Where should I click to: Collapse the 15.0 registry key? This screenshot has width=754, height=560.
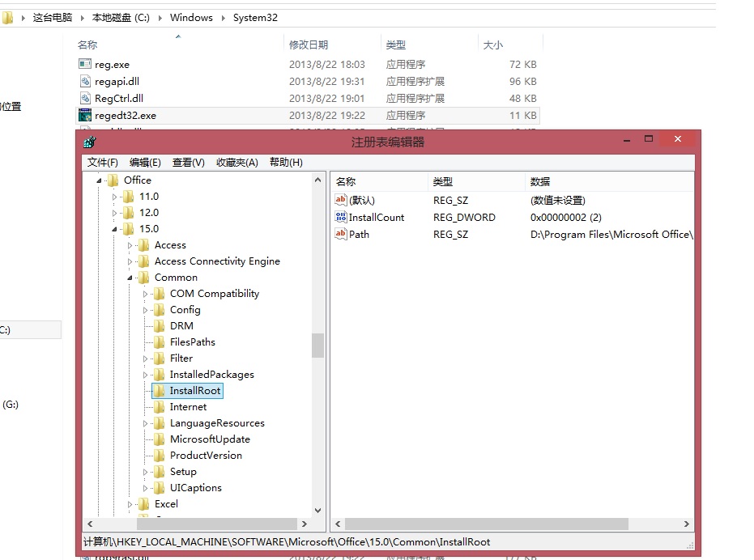(x=116, y=228)
